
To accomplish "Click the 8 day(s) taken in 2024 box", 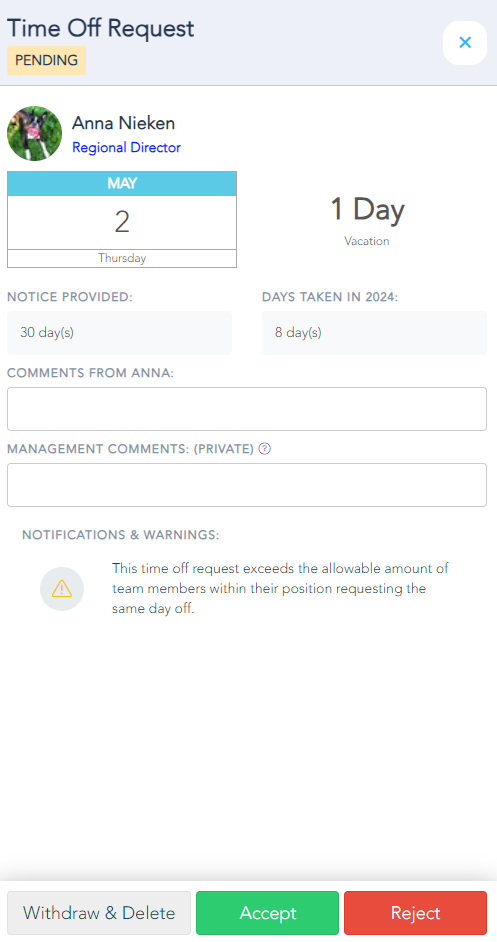I will [374, 333].
